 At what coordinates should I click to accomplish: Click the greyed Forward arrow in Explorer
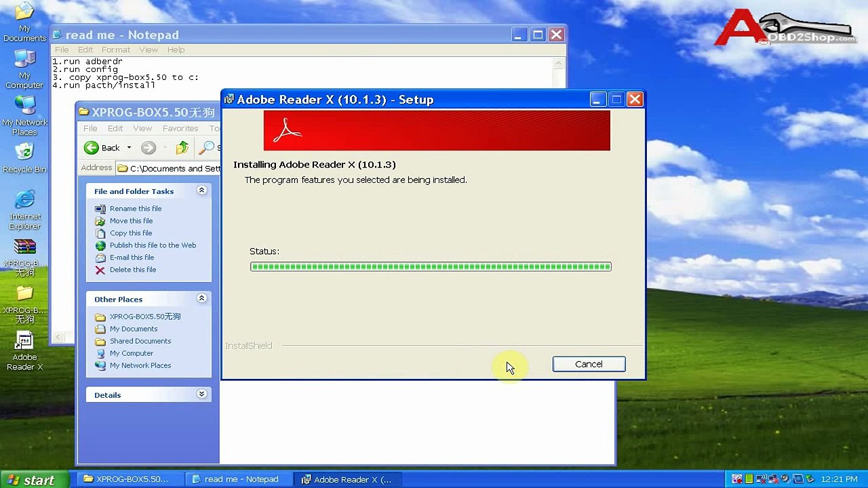(x=149, y=148)
